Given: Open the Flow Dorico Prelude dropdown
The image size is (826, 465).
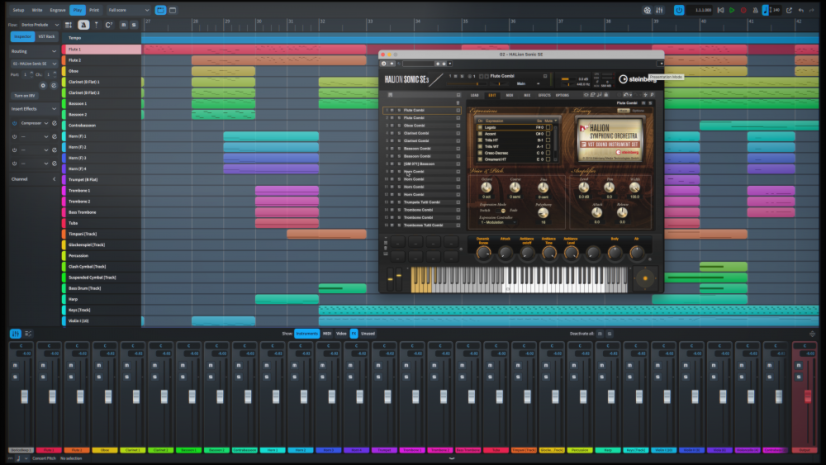Looking at the screenshot, I should pyautogui.click(x=40, y=25).
